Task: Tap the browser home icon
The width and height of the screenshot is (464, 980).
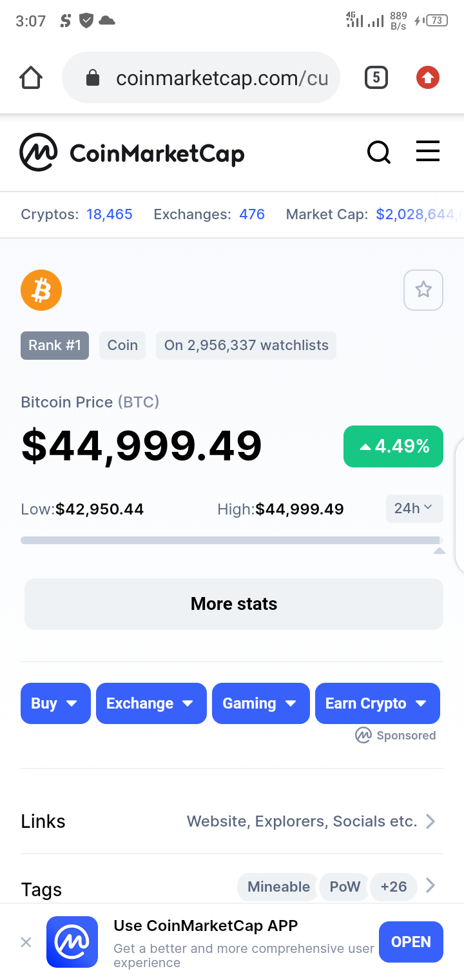Action: coord(31,78)
